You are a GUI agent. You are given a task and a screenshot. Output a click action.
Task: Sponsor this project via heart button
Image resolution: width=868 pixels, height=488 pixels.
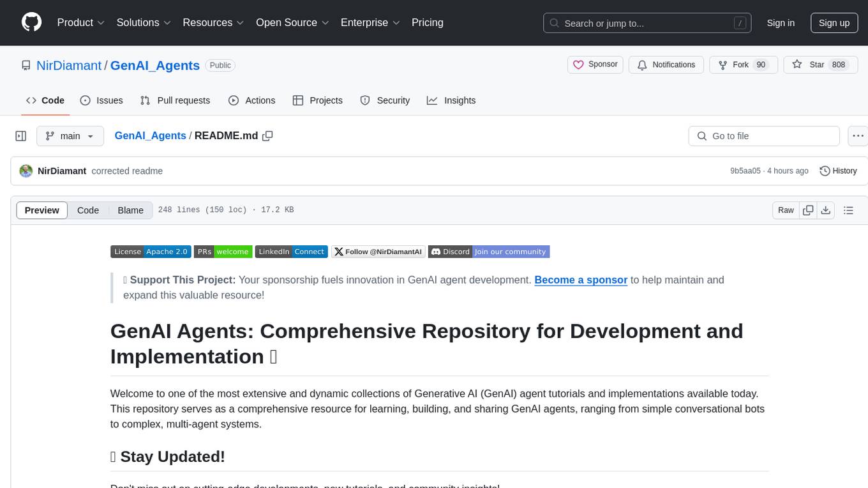coord(595,65)
